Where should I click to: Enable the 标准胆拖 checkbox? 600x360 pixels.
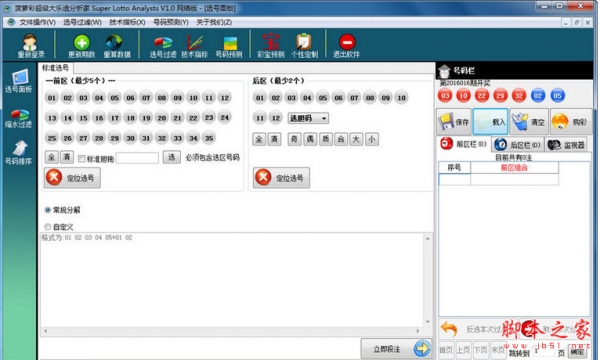82,158
